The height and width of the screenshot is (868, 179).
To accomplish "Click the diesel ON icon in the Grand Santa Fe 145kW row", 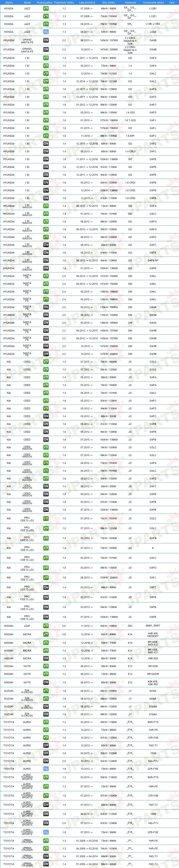I will coord(46,40).
